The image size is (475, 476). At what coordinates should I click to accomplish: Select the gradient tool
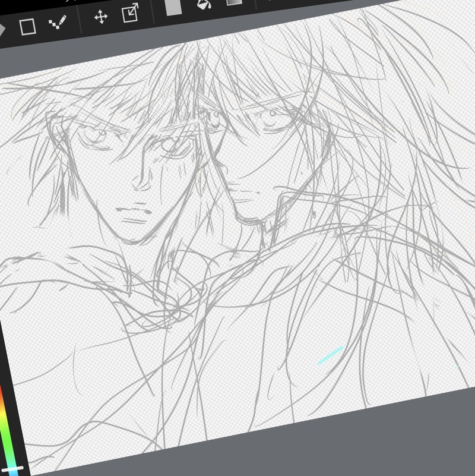(x=234, y=2)
